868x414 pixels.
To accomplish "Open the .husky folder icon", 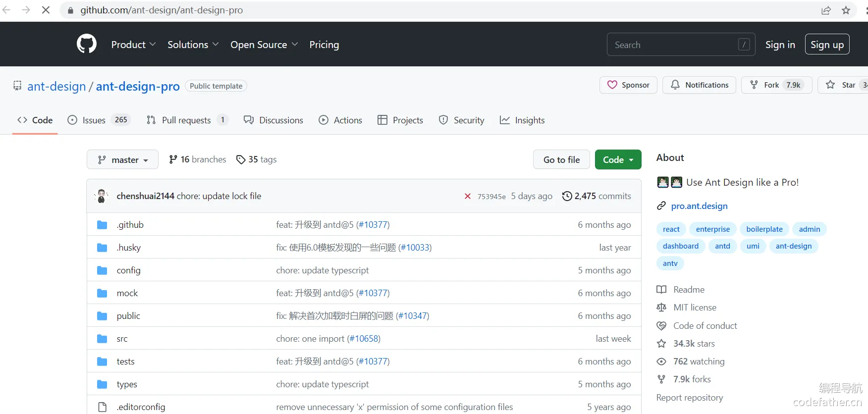I will [102, 248].
